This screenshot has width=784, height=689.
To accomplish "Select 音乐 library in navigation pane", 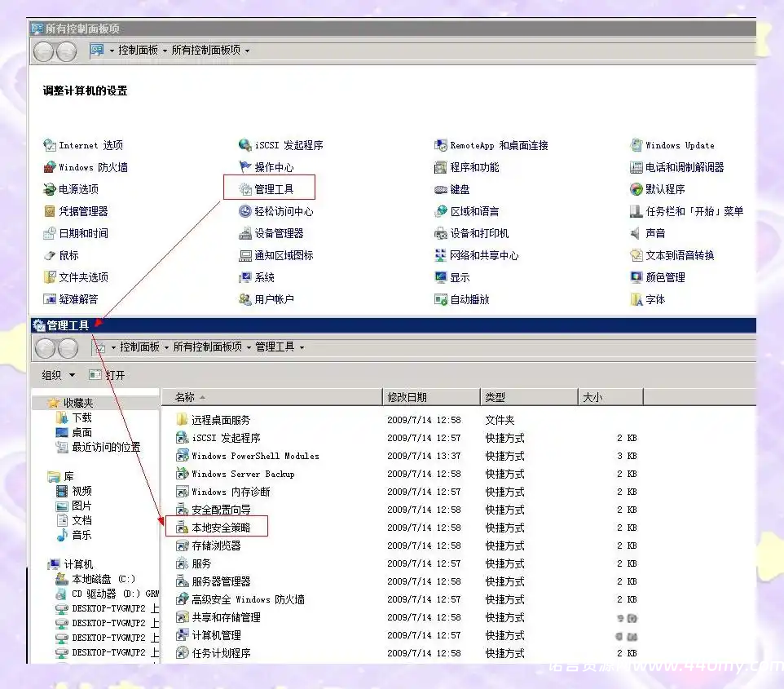I will (73, 536).
